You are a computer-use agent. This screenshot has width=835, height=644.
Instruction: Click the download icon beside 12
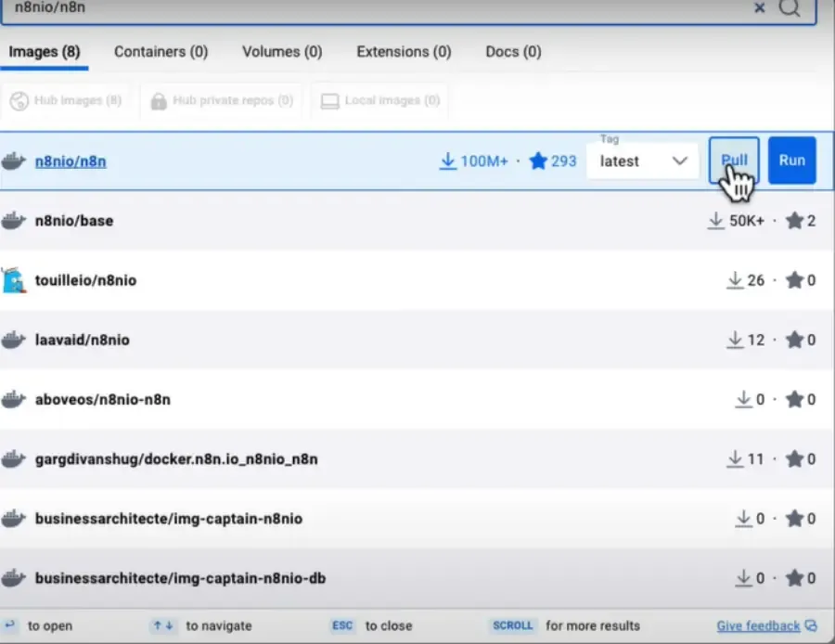[x=735, y=340]
